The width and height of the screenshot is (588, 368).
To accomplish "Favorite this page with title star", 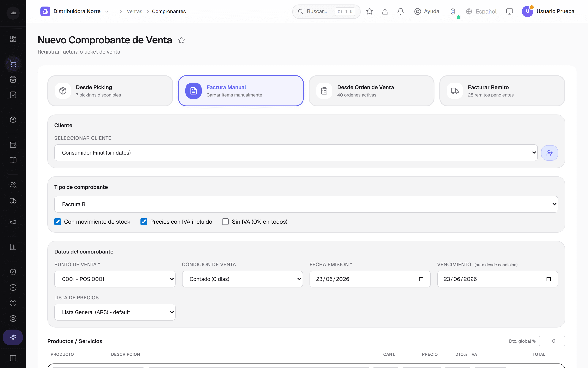I will point(181,40).
